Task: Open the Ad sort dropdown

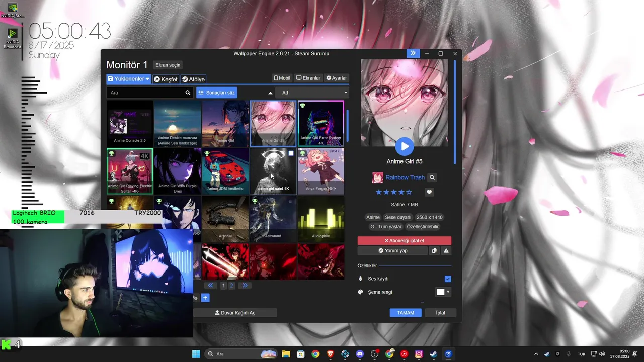Action: [312, 93]
